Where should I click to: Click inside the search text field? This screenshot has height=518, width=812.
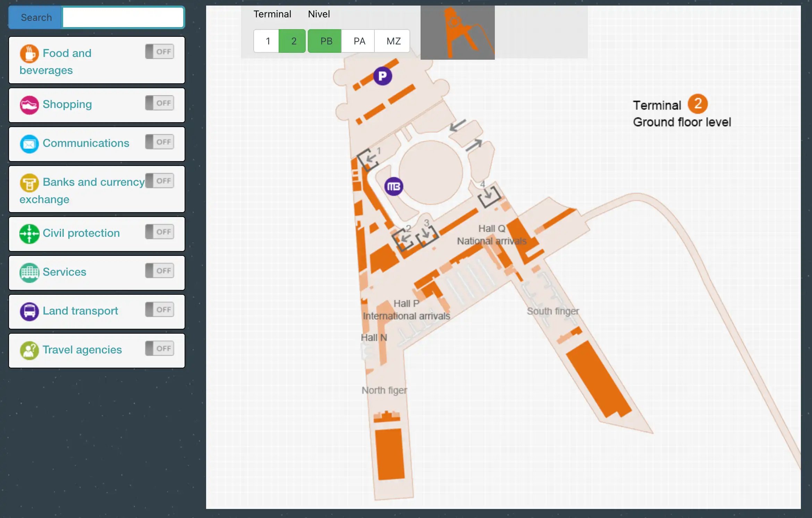click(x=123, y=17)
